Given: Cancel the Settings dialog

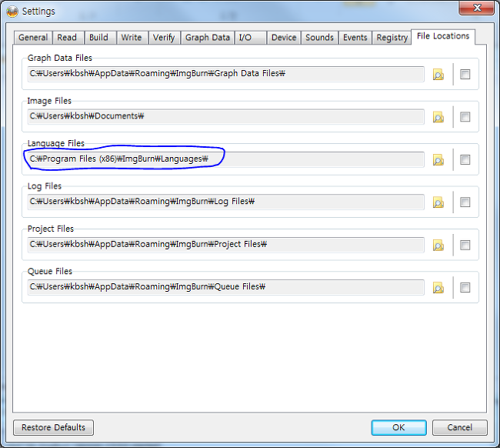Looking at the screenshot, I should point(459,427).
